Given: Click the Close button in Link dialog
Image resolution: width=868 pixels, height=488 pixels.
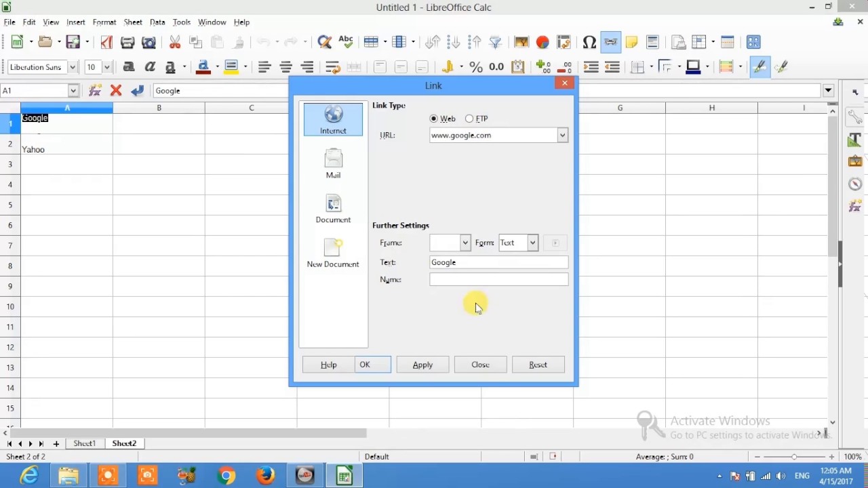Looking at the screenshot, I should pyautogui.click(x=480, y=365).
